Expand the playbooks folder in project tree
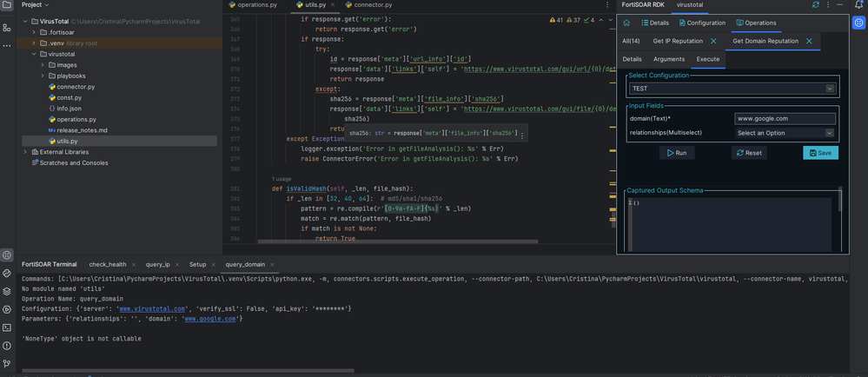868x377 pixels. [x=42, y=76]
